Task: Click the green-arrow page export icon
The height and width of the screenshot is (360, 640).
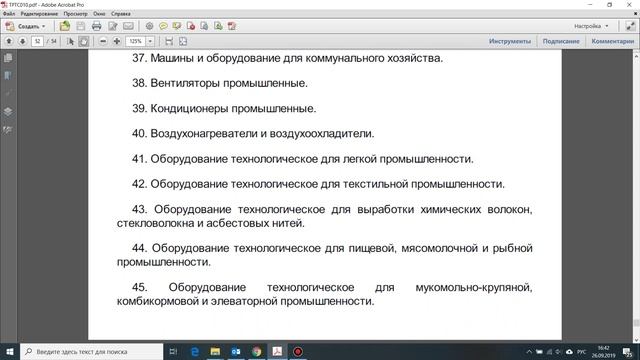Action: coord(218,27)
